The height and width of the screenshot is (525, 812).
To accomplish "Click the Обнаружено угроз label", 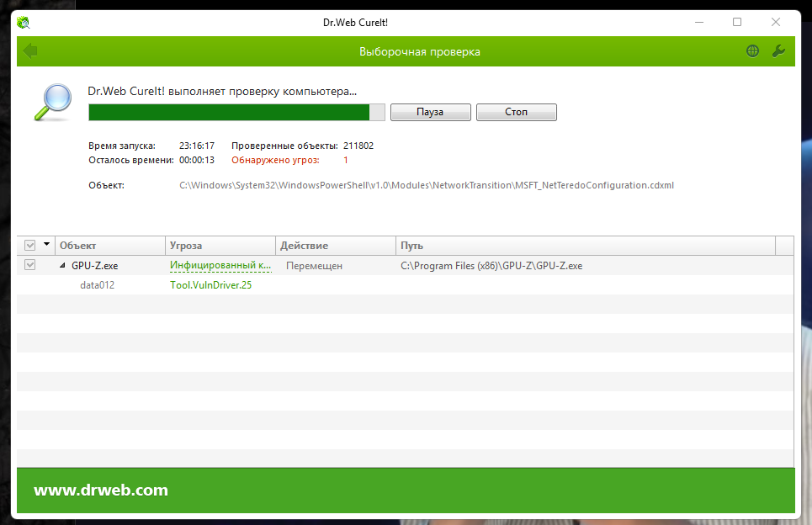I will tap(275, 160).
